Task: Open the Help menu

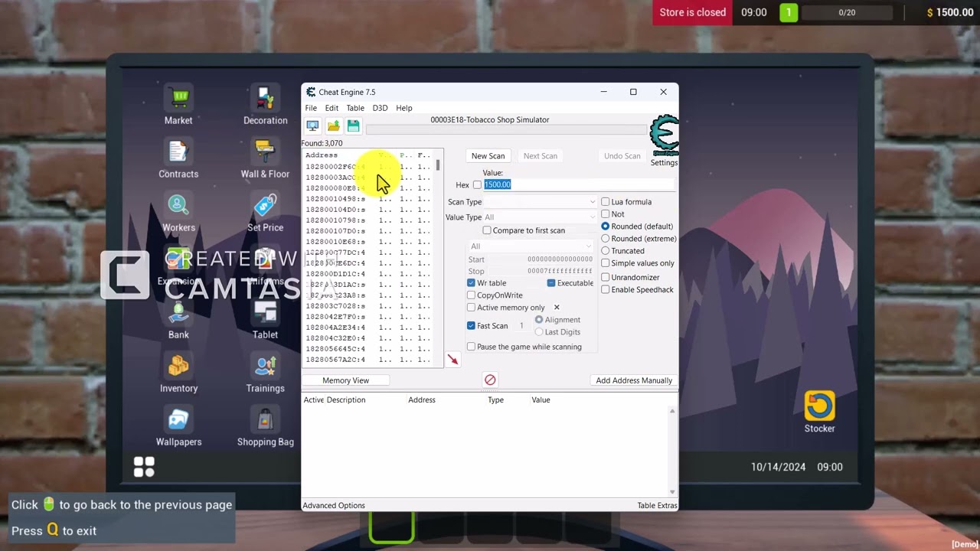Action: pos(404,108)
